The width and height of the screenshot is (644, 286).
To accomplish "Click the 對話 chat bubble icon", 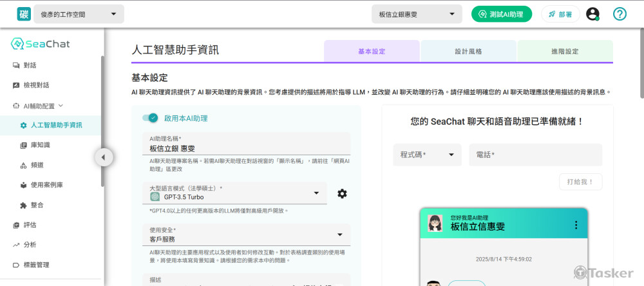I will [16, 65].
